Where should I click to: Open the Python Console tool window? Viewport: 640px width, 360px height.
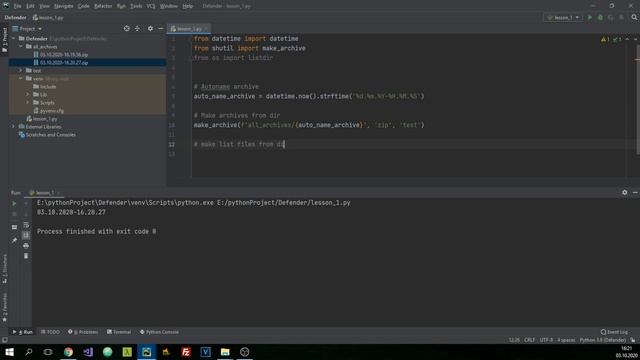point(159,332)
